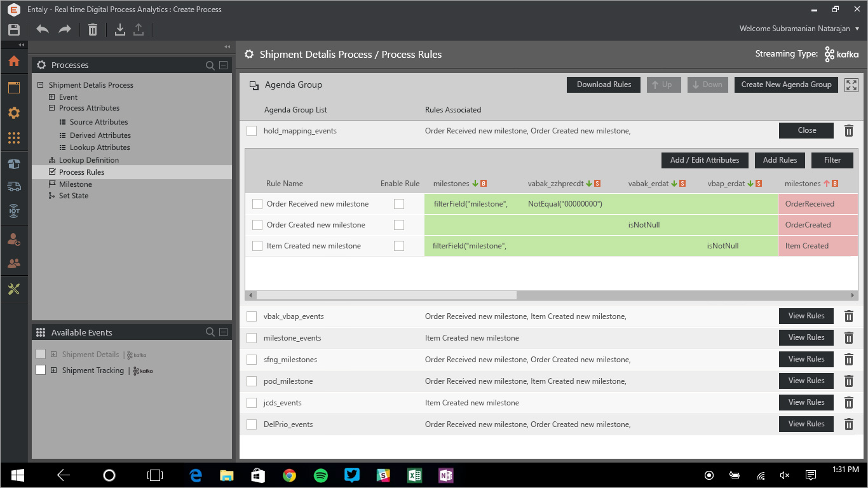Delete the vbak_vbap_events agenda group
This screenshot has height=488, width=868.
848,316
